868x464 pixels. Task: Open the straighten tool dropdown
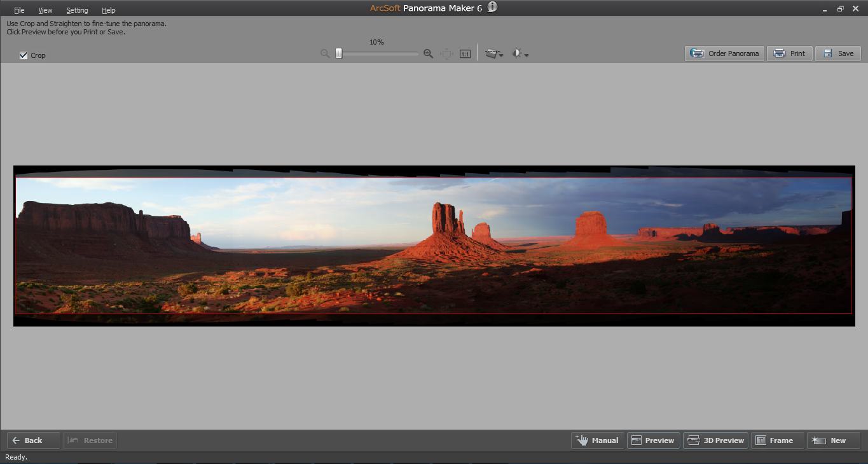494,54
